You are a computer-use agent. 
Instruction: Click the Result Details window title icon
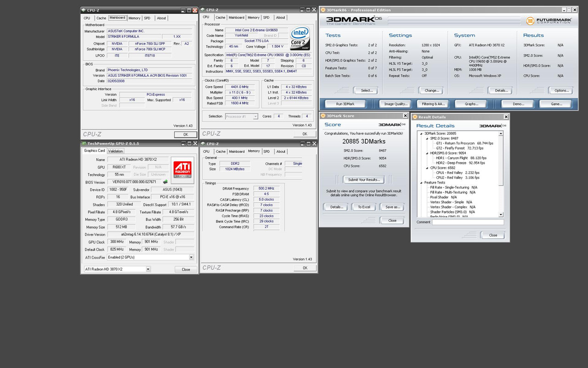coord(415,117)
